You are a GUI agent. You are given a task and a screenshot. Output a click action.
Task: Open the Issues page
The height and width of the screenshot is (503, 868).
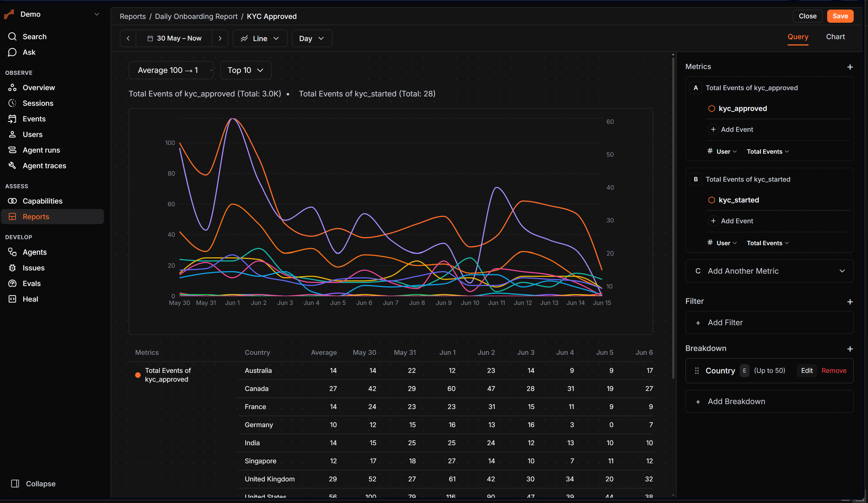52,268
